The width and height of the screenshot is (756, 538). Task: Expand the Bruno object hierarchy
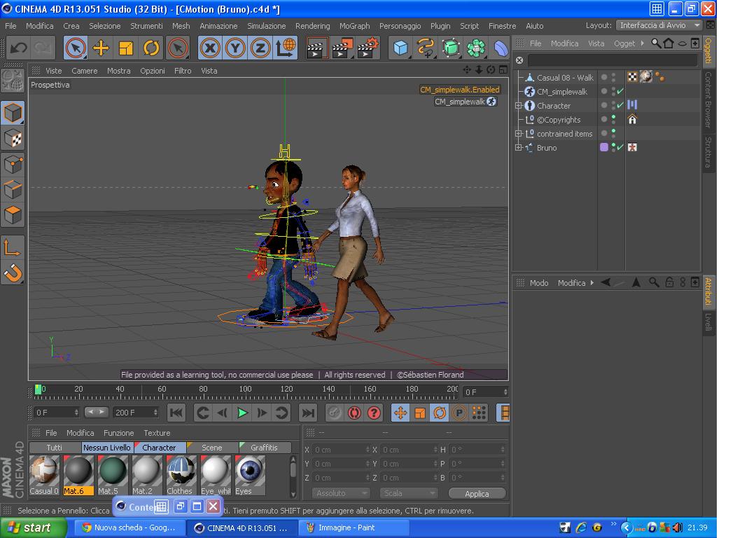tap(519, 148)
